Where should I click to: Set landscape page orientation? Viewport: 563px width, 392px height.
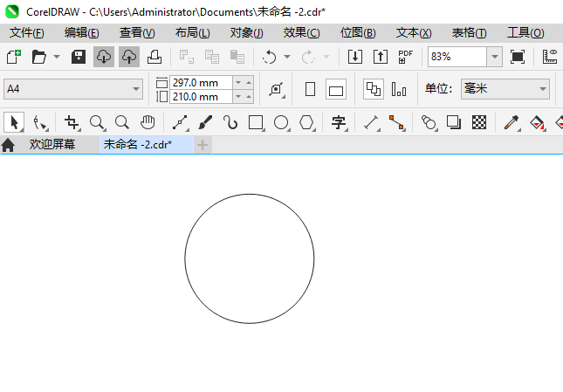[336, 89]
